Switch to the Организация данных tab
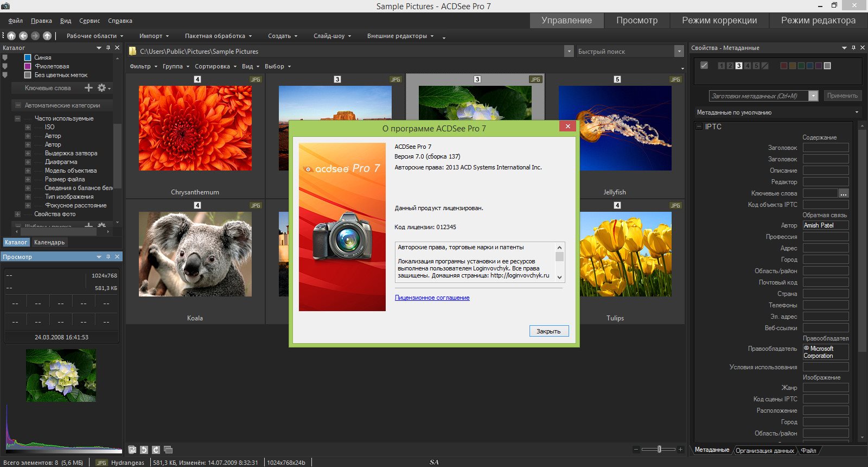This screenshot has height=467, width=868. (765, 450)
